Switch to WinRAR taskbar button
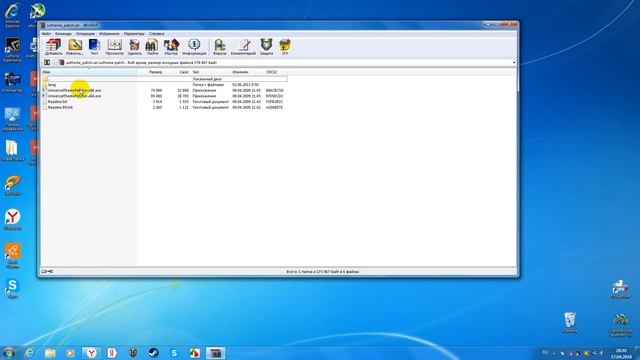 tap(216, 353)
